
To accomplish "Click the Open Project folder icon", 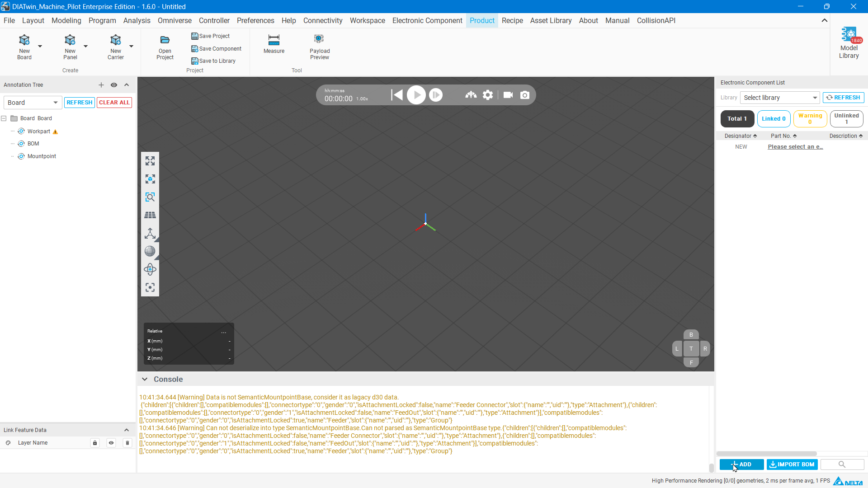I will 165,40.
